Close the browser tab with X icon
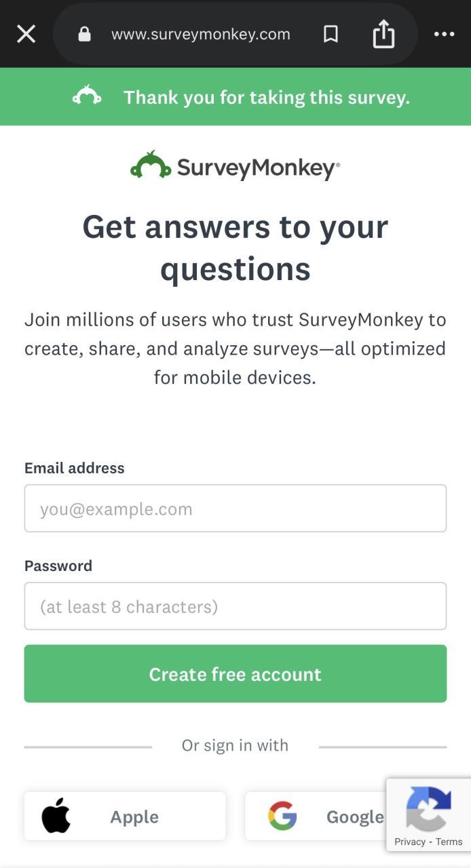The height and width of the screenshot is (868, 471). point(26,34)
